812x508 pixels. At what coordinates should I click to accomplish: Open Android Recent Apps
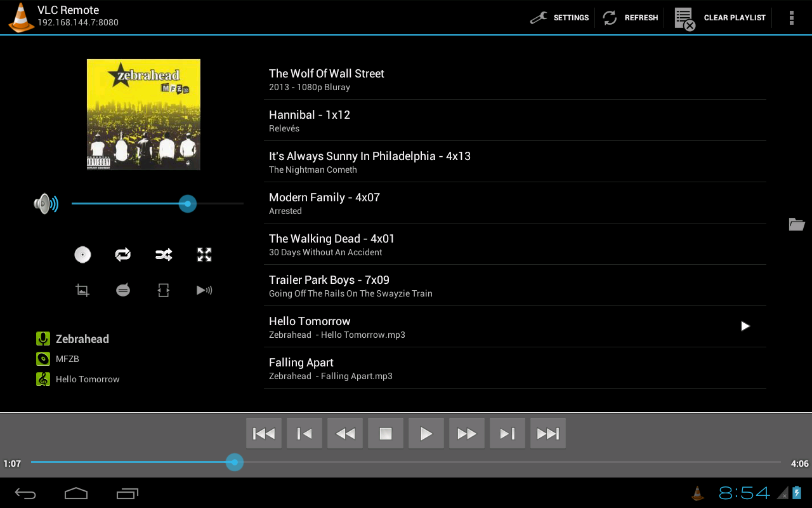coord(128,493)
